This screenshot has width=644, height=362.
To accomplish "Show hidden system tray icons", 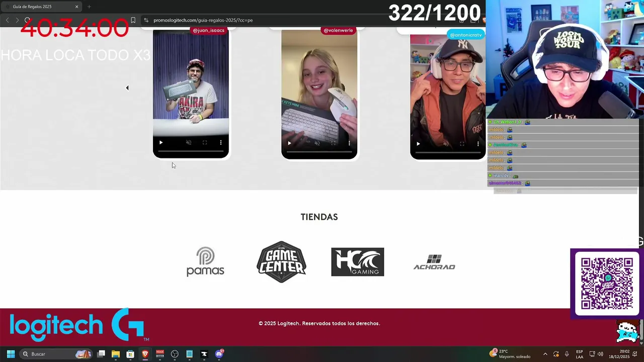I will coord(545,354).
